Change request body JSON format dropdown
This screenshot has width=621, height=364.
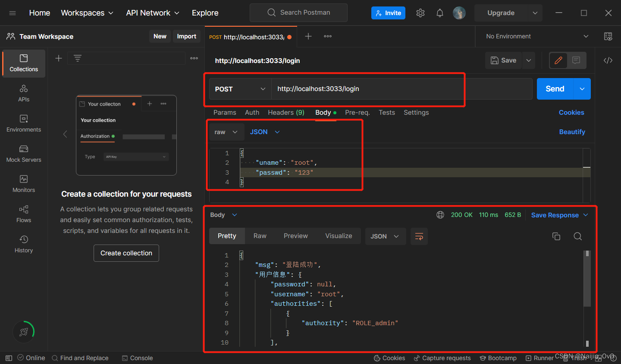pos(265,132)
